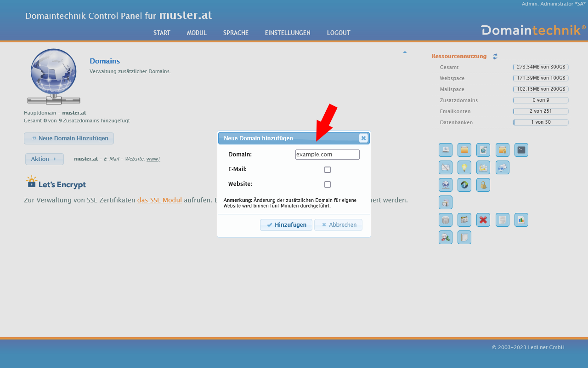Click the red X icon
This screenshot has height=368, width=588.
[483, 220]
